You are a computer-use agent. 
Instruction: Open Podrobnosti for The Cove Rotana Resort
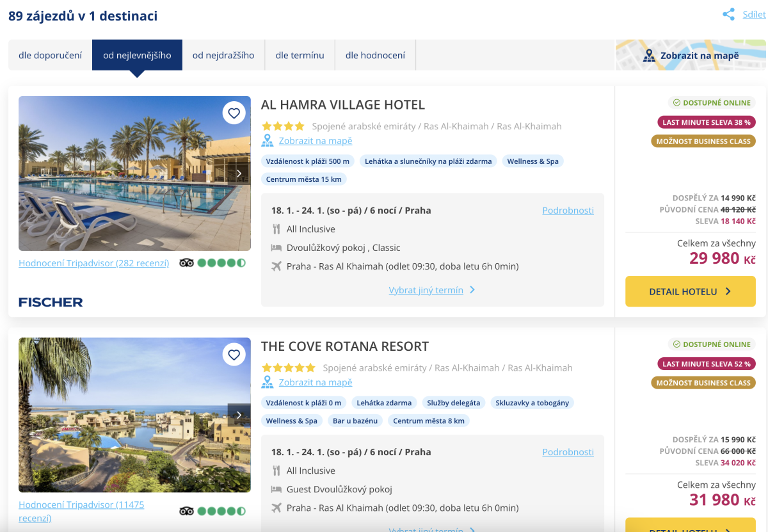pyautogui.click(x=568, y=452)
